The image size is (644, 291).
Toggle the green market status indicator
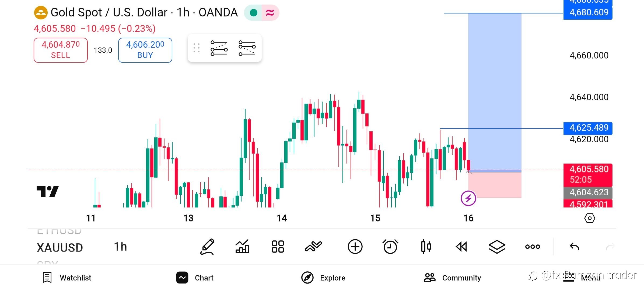[253, 13]
